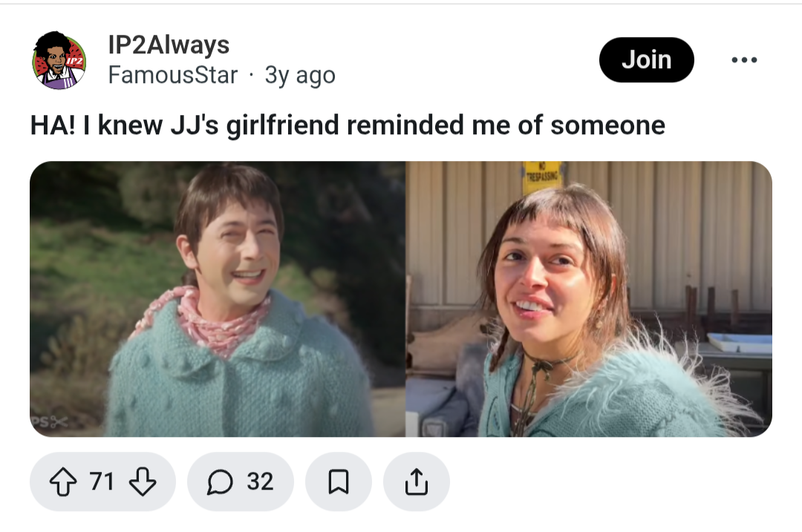Image resolution: width=802 pixels, height=532 pixels.
Task: Visit the IP2Always subreddit name link
Action: [169, 45]
